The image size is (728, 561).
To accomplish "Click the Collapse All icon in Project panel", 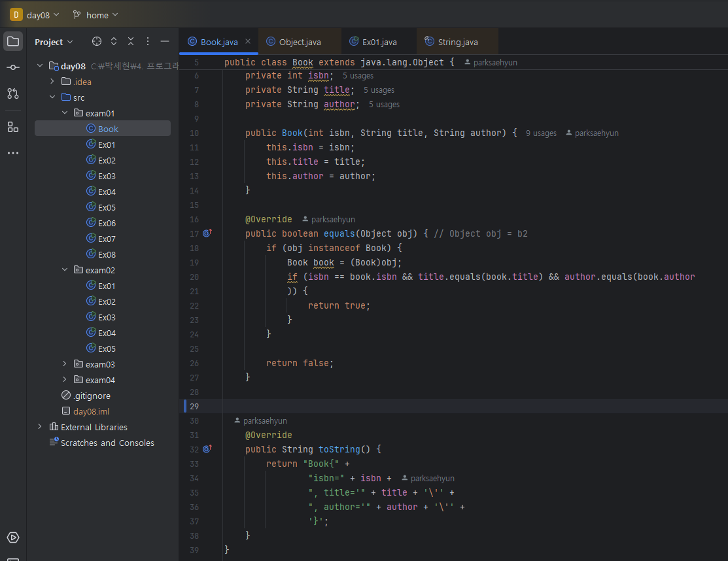I will pos(131,42).
